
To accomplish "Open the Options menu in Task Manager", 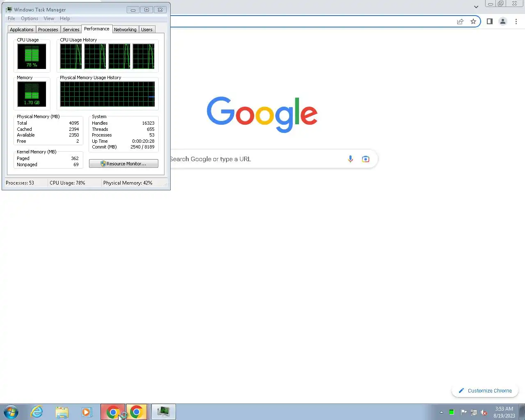I will pos(30,18).
